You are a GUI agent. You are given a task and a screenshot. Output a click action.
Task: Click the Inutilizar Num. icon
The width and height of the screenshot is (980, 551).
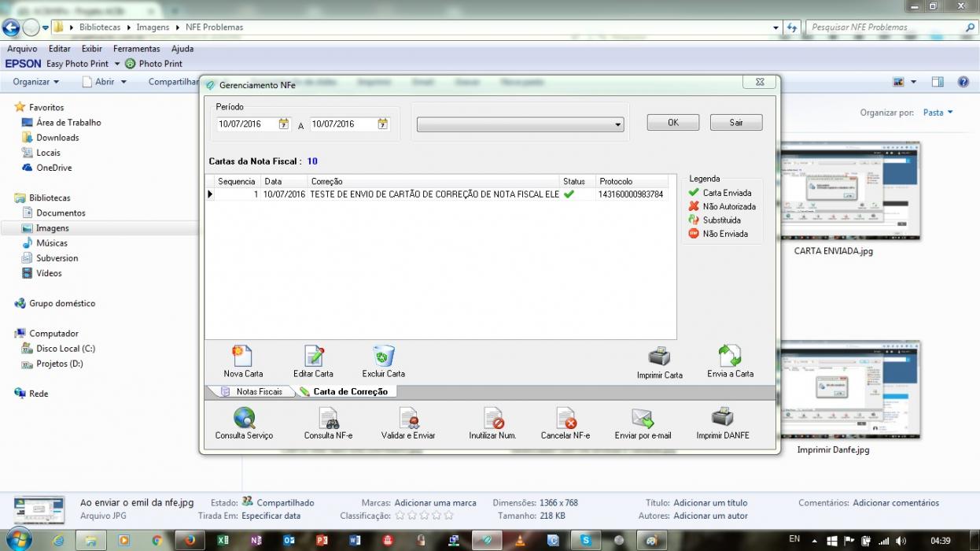[492, 418]
